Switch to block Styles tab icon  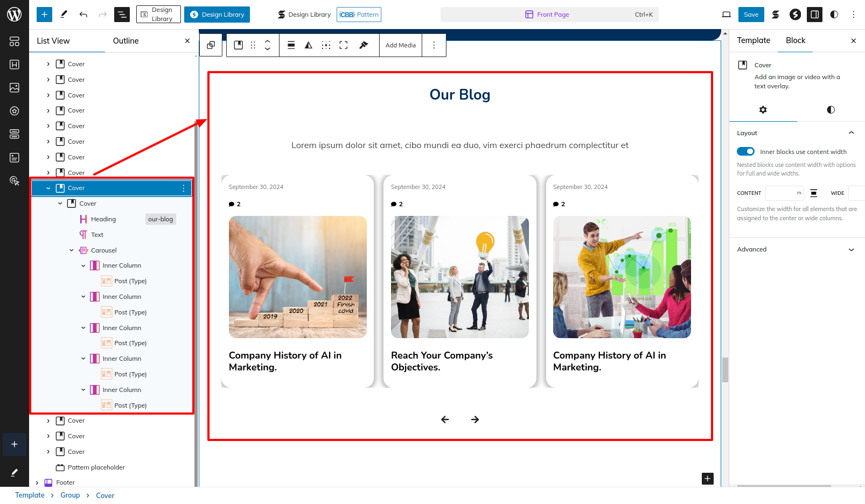(x=831, y=110)
